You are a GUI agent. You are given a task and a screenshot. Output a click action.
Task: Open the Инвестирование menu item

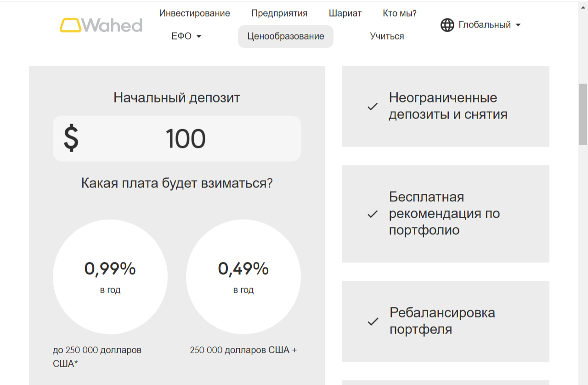(194, 13)
